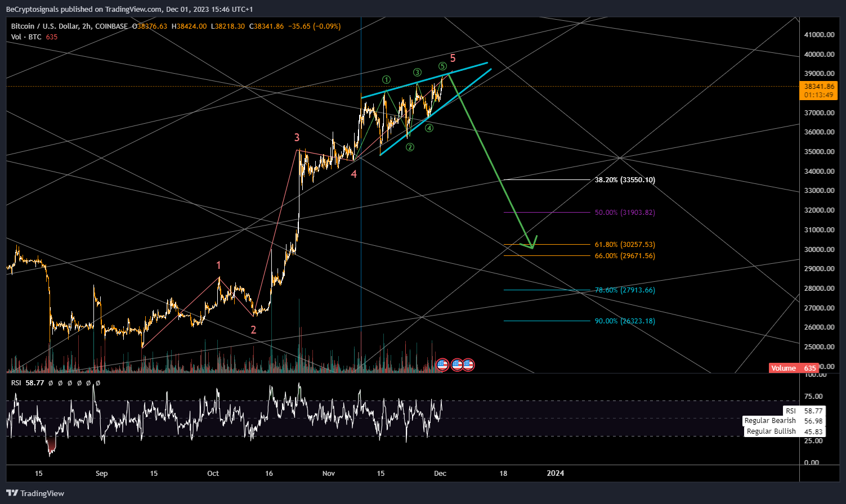The height and width of the screenshot is (504, 846).
Task: Click the RSI indicator legend title
Action: (x=16, y=383)
